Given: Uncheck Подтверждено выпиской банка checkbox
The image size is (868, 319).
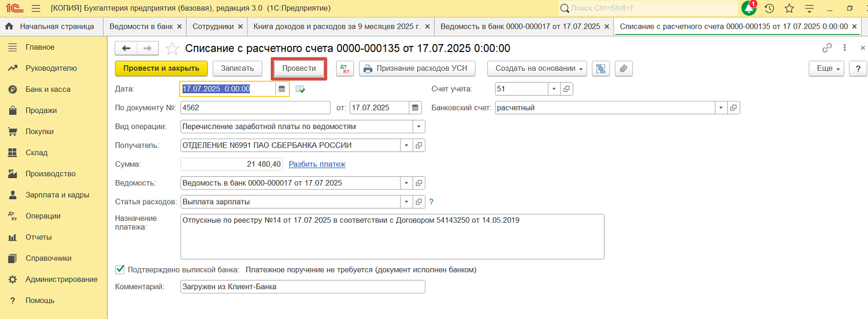Looking at the screenshot, I should tap(120, 269).
